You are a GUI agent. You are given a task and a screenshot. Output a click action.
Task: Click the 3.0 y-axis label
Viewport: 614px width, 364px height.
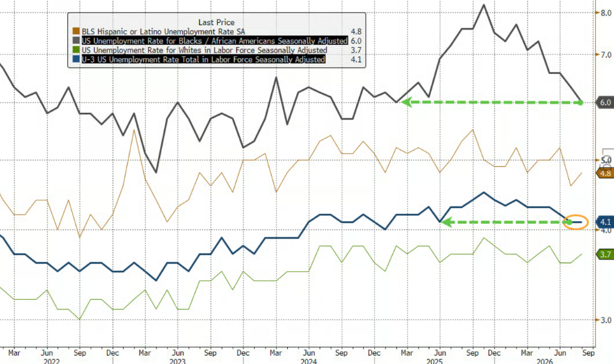click(x=606, y=320)
